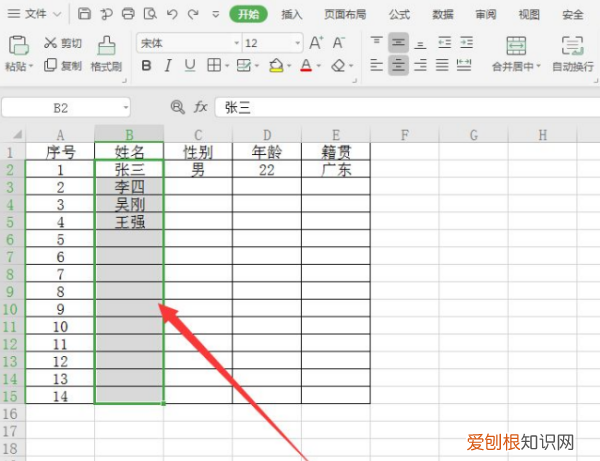
Task: Open the font name dropdown 宋体
Action: pyautogui.click(x=236, y=43)
